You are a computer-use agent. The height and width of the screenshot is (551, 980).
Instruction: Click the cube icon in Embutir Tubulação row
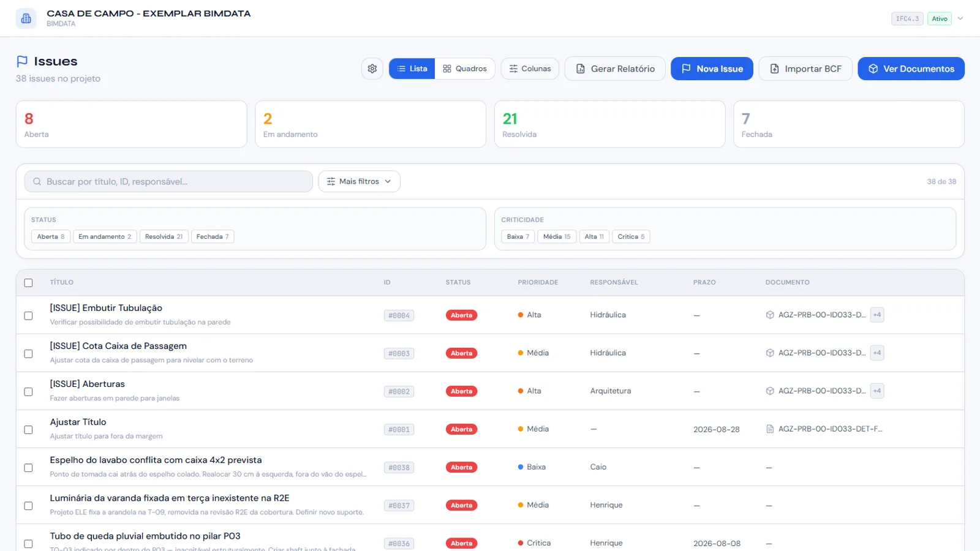pyautogui.click(x=770, y=315)
